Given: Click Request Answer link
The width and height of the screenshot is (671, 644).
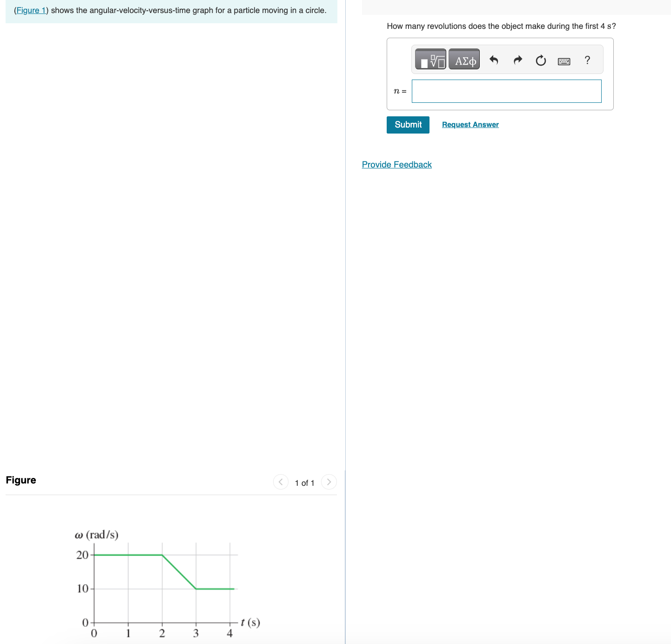Looking at the screenshot, I should [x=470, y=124].
